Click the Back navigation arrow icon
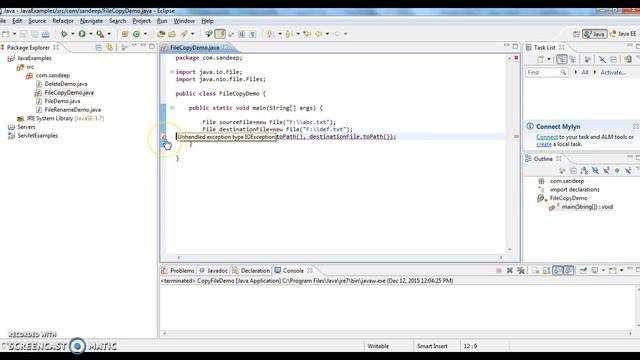This screenshot has width=640, height=360. click(318, 34)
